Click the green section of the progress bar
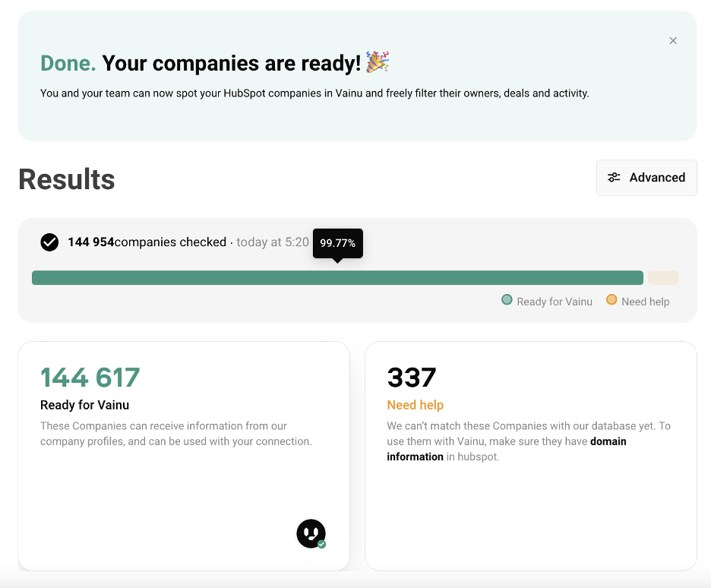The width and height of the screenshot is (711, 588). 337,278
